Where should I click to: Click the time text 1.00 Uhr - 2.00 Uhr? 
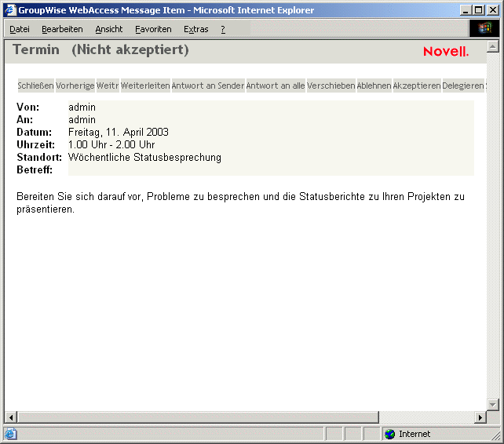pyautogui.click(x=111, y=144)
